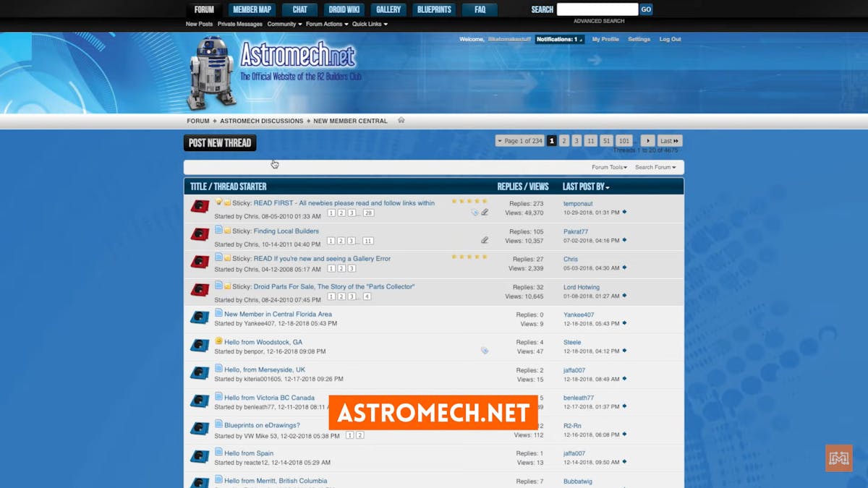This screenshot has height=488, width=868.
Task: Click blue status icon of Central Florida thread
Action: [x=200, y=317]
